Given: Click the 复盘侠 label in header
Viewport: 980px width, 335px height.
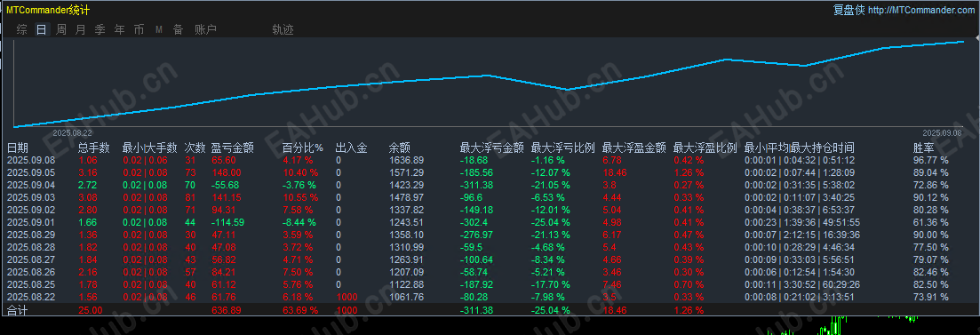Looking at the screenshot, I should [x=849, y=10].
